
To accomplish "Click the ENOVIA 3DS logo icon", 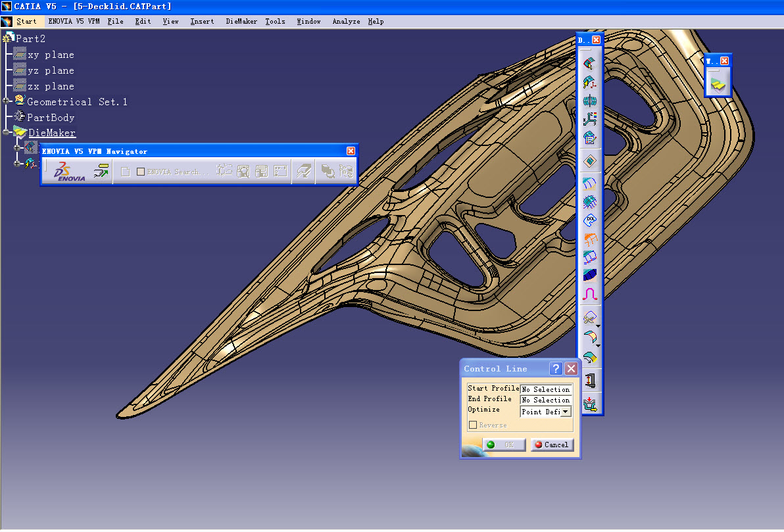I will point(69,172).
